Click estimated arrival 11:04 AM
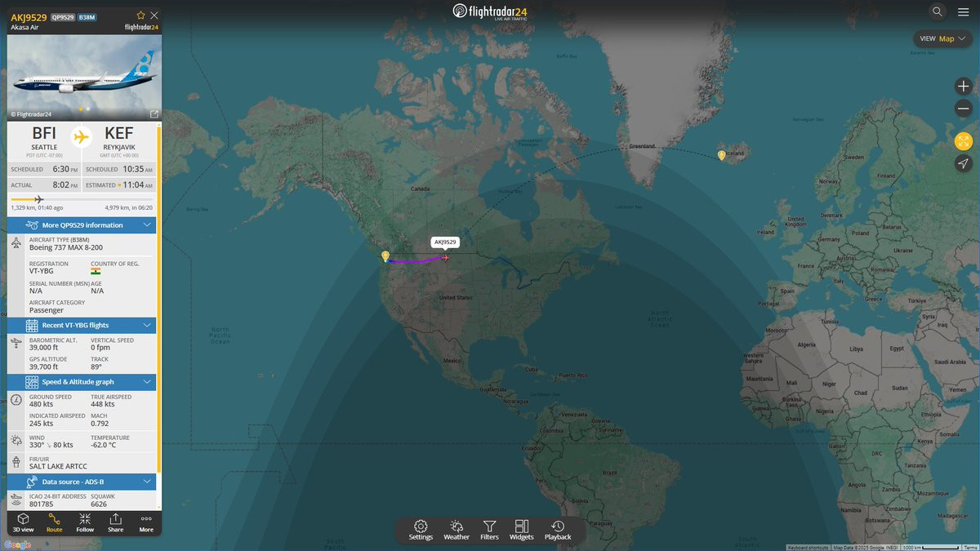The height and width of the screenshot is (551, 980). pyautogui.click(x=137, y=185)
